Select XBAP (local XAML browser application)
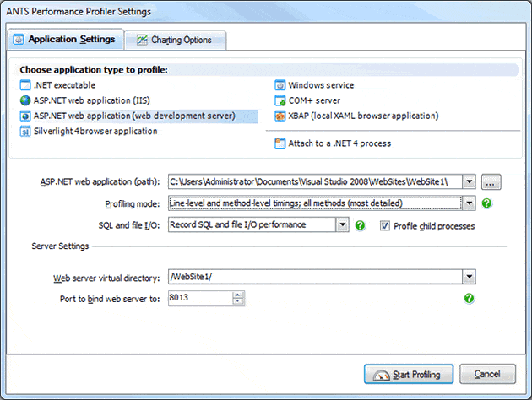532x400 pixels. point(356,116)
